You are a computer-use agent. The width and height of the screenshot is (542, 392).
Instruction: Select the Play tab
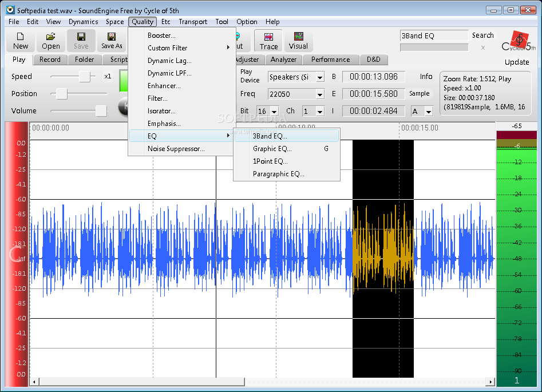(x=19, y=60)
